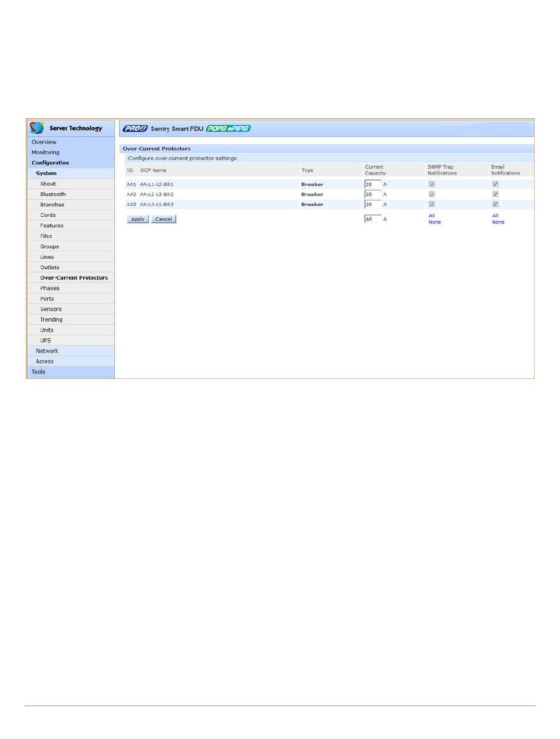Click the AA1 Current Capacity input field
Screen dimensions: 560x739
[373, 184]
